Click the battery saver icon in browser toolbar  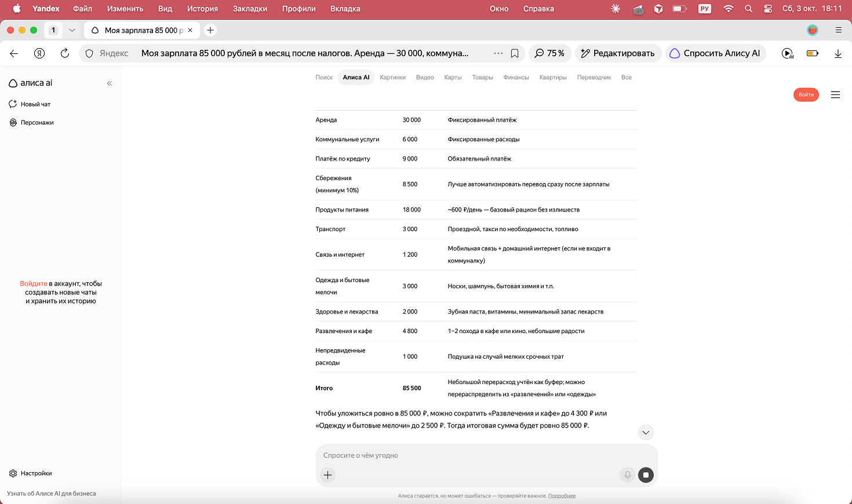click(x=813, y=53)
